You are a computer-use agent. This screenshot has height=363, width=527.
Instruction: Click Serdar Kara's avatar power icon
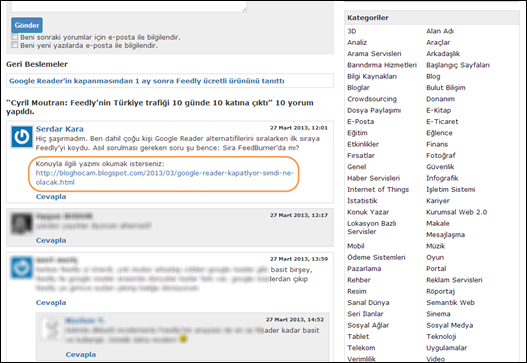pos(22,137)
